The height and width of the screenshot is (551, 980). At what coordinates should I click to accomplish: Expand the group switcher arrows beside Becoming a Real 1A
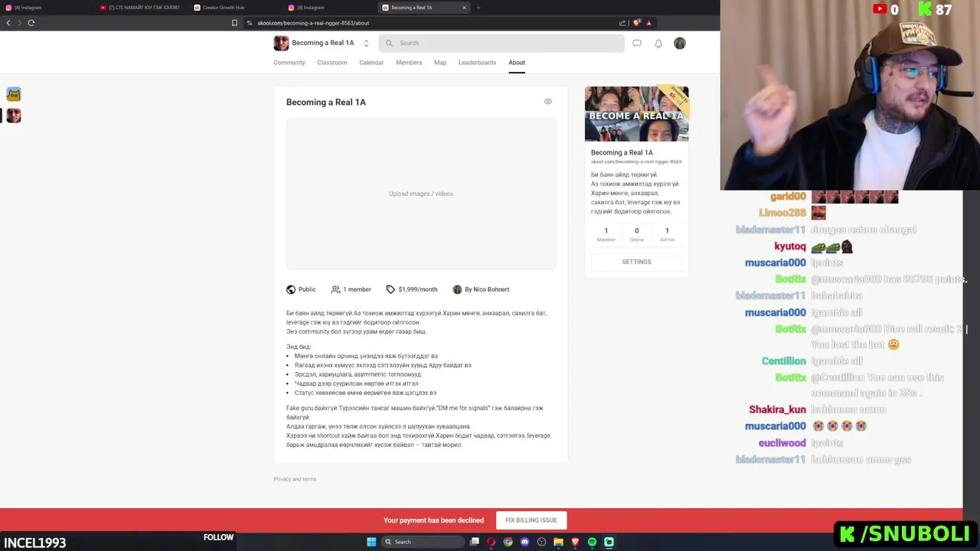point(366,44)
